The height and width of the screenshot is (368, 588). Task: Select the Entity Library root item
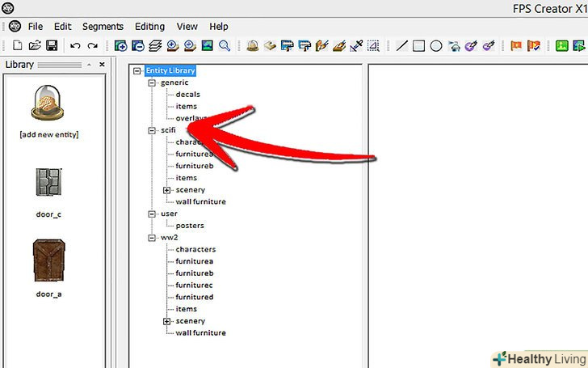[170, 70]
